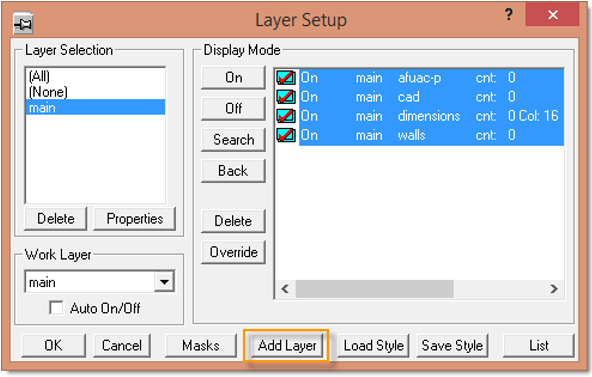The height and width of the screenshot is (377, 592).
Task: Open the Work Layer dropdown arrow
Action: click(164, 282)
